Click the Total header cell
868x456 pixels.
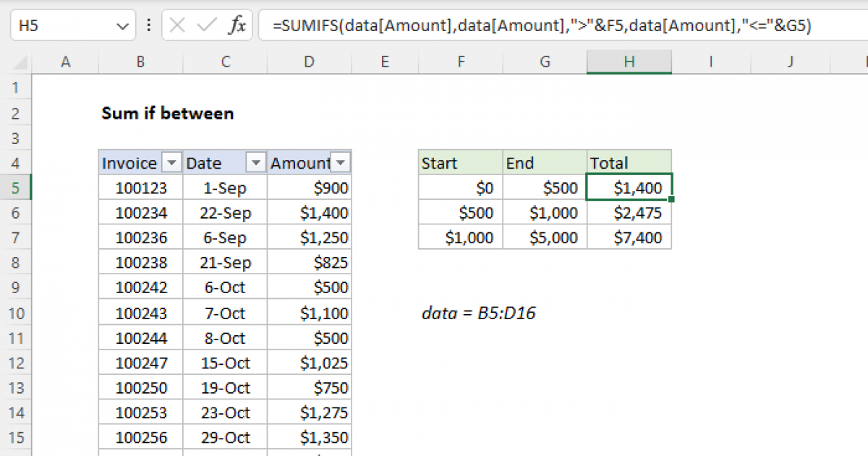click(629, 163)
